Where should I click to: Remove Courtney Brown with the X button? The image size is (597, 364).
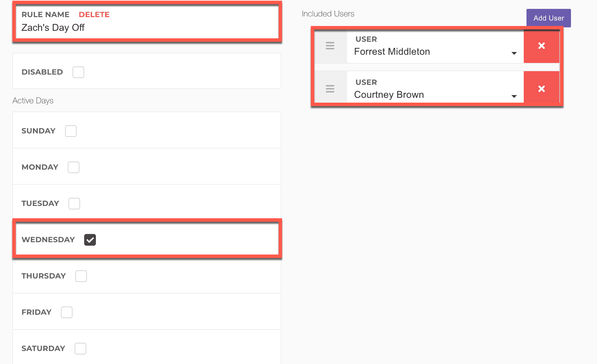pos(541,89)
